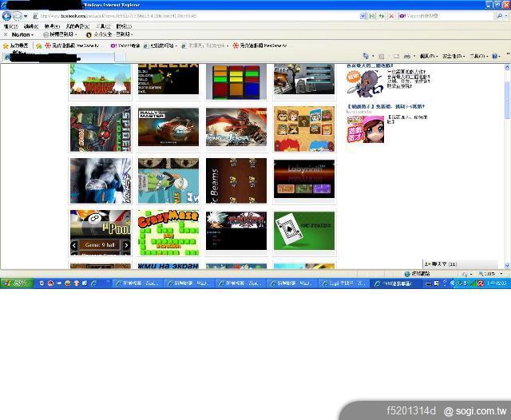This screenshot has width=511, height=420.
Task: Click the browser Back arrow button
Action: tap(6, 16)
